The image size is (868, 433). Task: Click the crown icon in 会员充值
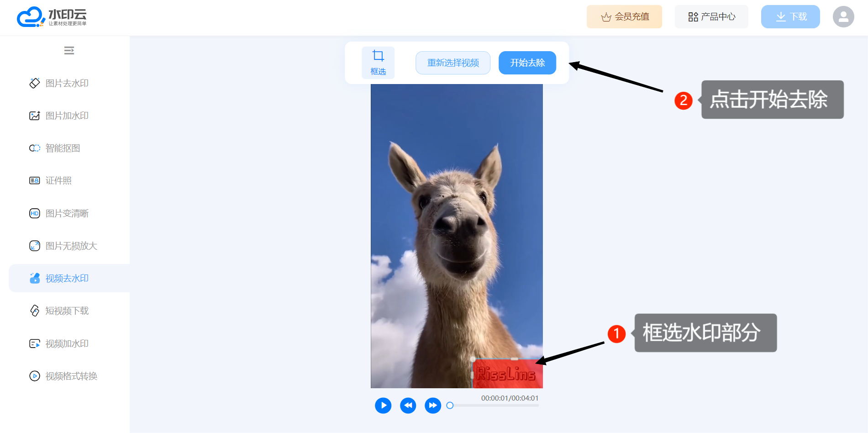click(x=606, y=17)
